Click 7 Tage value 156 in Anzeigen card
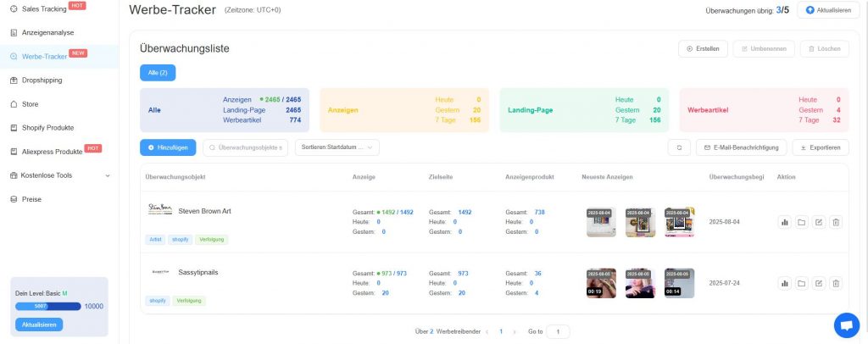The width and height of the screenshot is (868, 344). 475,120
